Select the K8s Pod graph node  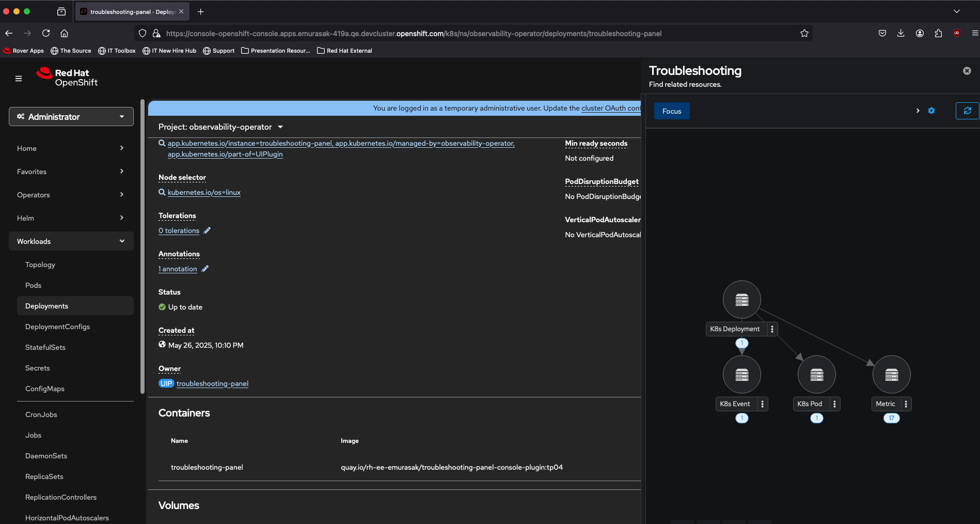[817, 375]
